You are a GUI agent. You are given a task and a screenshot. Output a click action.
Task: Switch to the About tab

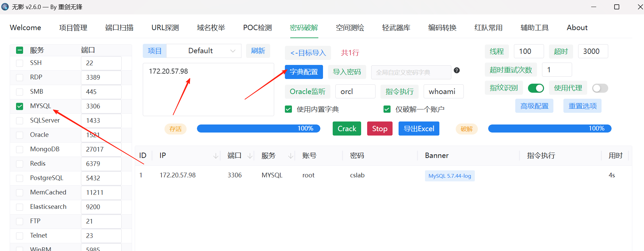click(x=577, y=28)
